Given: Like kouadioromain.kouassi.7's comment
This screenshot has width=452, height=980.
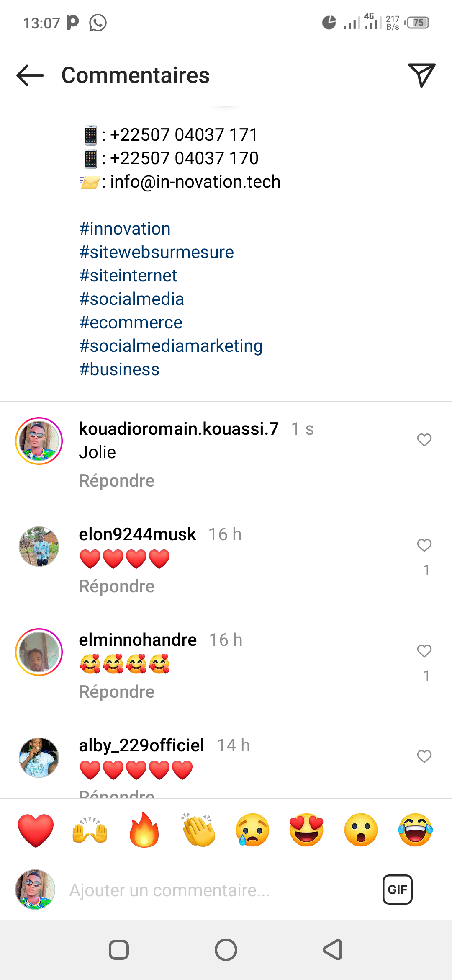Looking at the screenshot, I should [x=424, y=440].
